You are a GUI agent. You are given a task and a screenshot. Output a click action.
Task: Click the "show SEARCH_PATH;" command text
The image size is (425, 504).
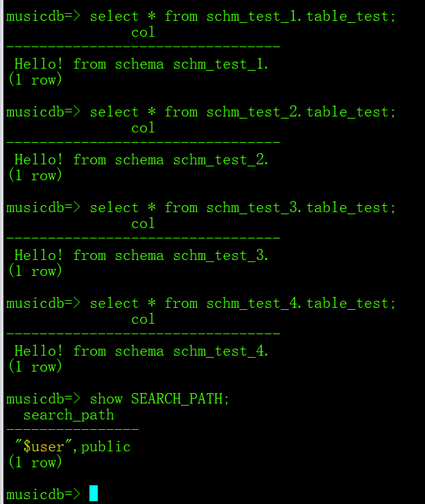click(x=159, y=399)
